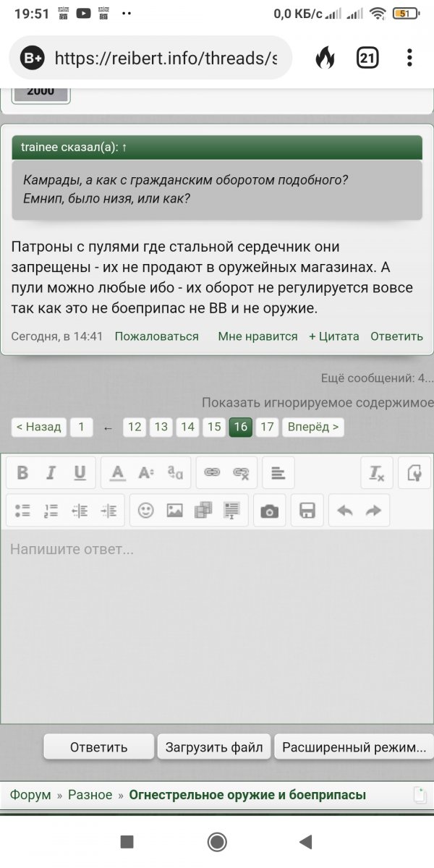Save draft with floppy disk icon
Image resolution: width=434 pixels, height=868 pixels.
tap(307, 511)
